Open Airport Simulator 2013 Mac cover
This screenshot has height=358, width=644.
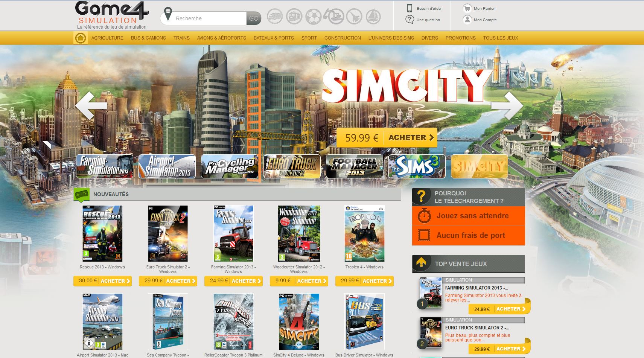(102, 322)
